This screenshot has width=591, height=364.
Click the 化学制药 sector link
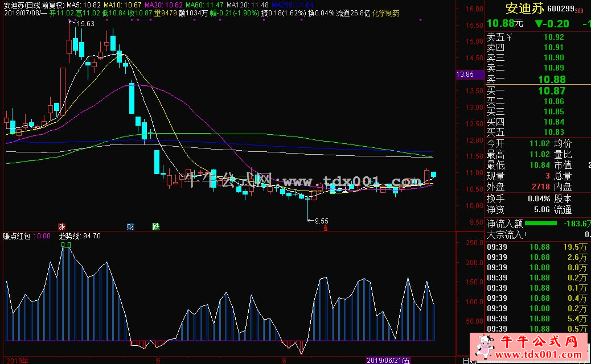(386, 13)
